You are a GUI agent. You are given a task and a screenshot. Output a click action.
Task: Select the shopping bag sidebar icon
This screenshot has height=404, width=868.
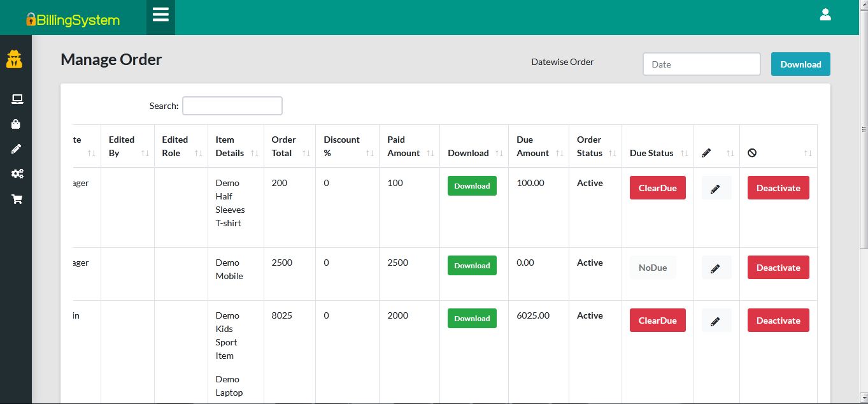[x=17, y=124]
